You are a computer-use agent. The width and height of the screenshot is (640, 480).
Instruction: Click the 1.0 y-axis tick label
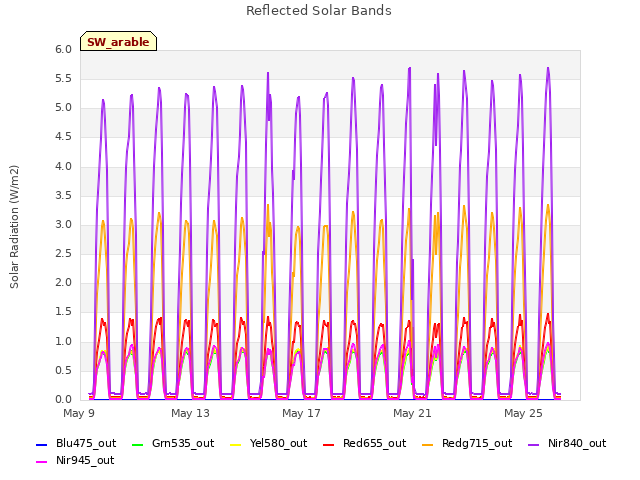coord(63,341)
